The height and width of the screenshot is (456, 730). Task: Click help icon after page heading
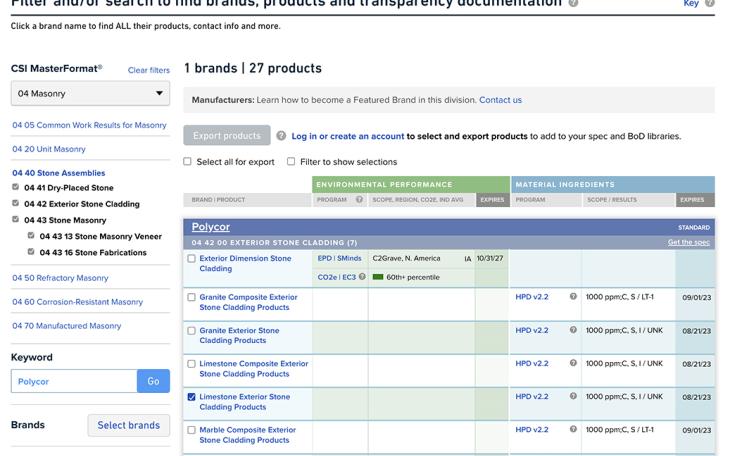574,3
